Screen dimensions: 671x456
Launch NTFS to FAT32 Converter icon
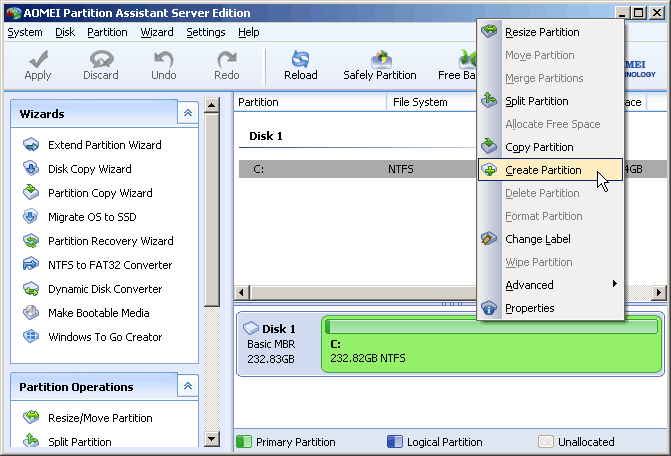click(31, 265)
